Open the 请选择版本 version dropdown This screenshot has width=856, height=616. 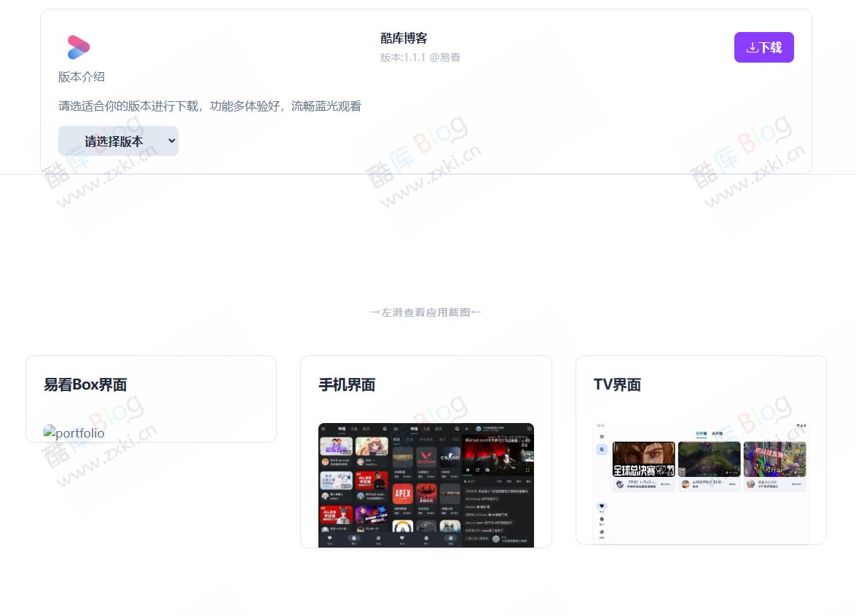[x=118, y=141]
